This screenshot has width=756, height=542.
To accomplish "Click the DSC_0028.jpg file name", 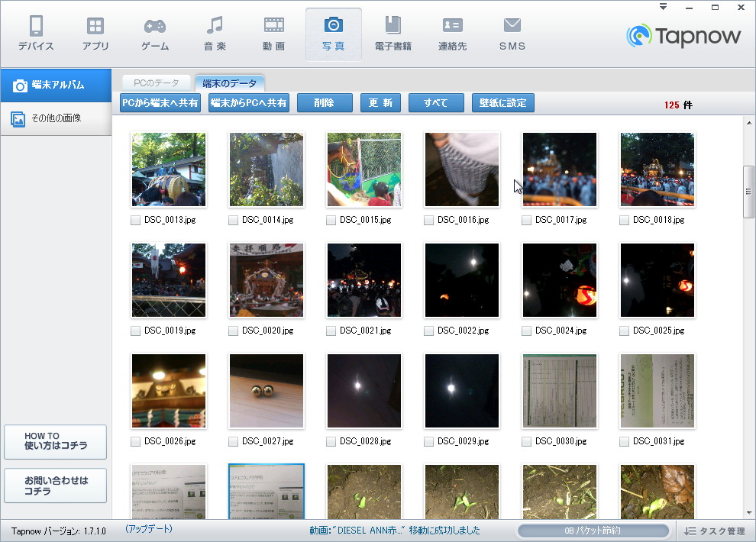I will (x=366, y=441).
